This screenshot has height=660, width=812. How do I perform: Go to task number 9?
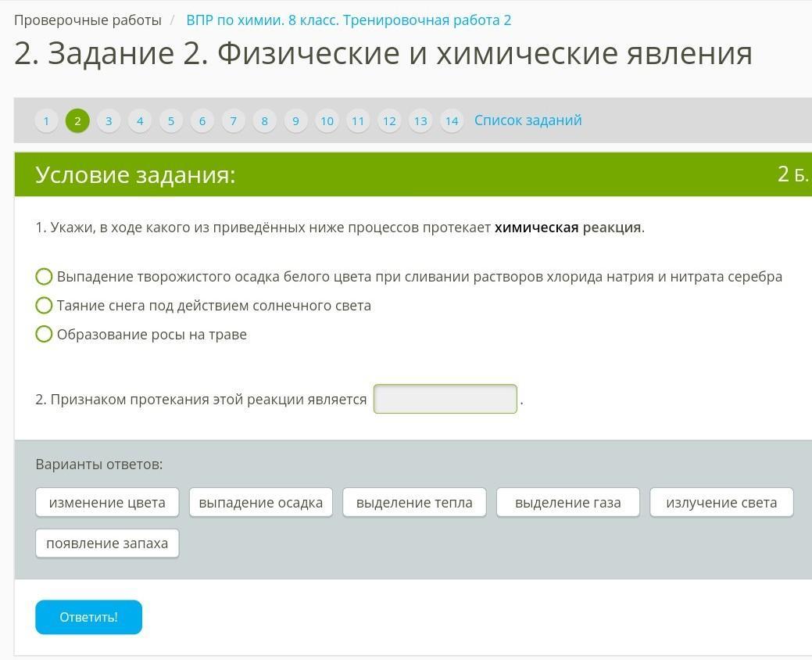[x=295, y=121]
